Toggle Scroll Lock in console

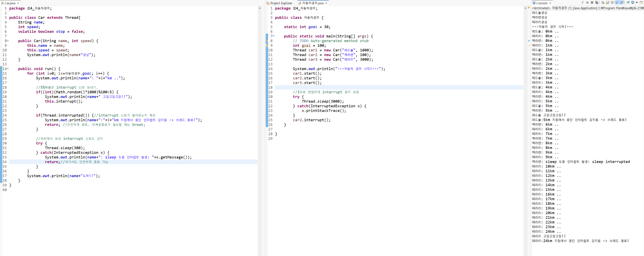(x=608, y=3)
